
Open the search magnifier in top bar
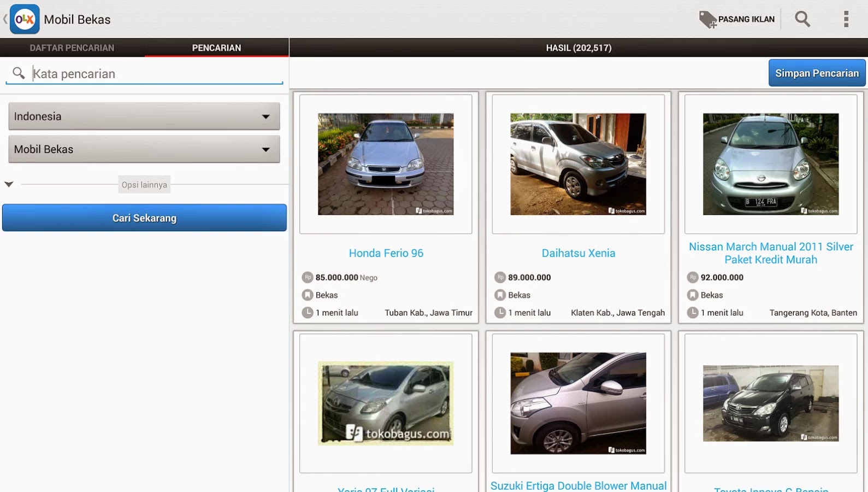pos(802,19)
